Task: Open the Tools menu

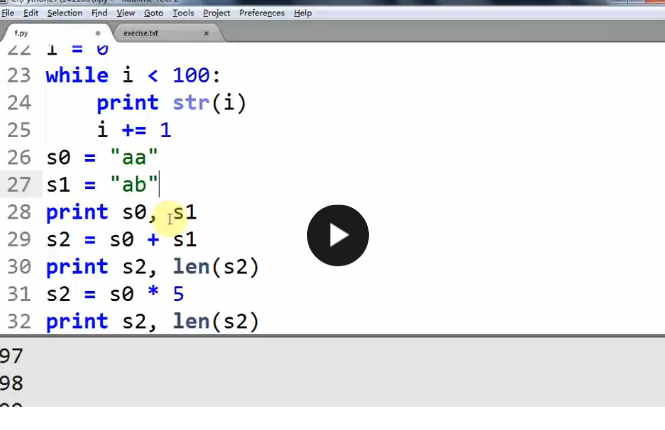Action: pos(183,13)
